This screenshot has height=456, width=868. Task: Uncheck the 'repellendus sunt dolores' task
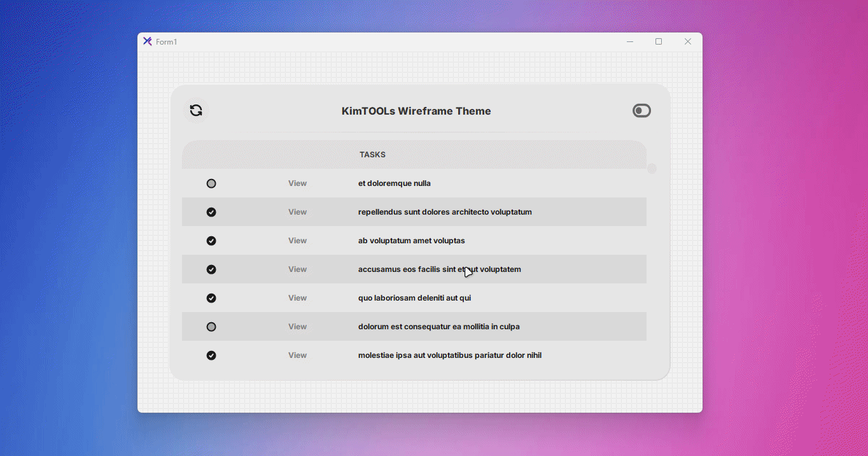211,212
